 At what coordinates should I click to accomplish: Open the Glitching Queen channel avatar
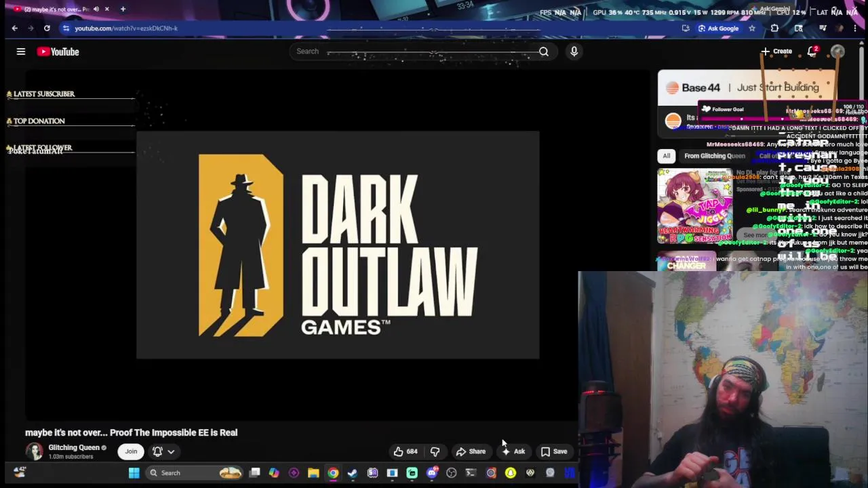point(34,451)
